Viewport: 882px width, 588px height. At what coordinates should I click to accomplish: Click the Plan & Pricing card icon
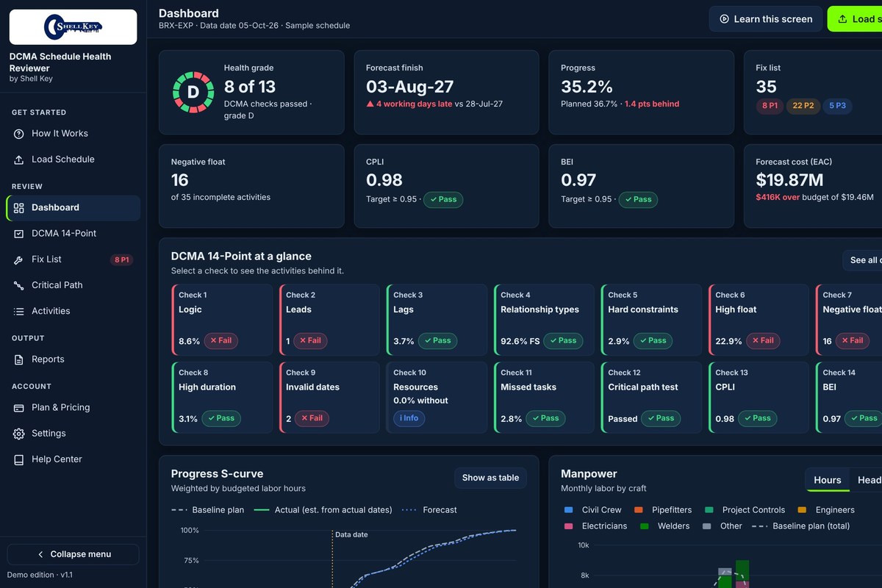19,407
